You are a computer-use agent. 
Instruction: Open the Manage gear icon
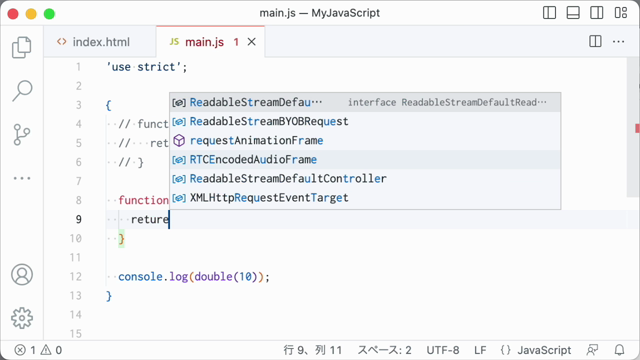[x=22, y=318]
